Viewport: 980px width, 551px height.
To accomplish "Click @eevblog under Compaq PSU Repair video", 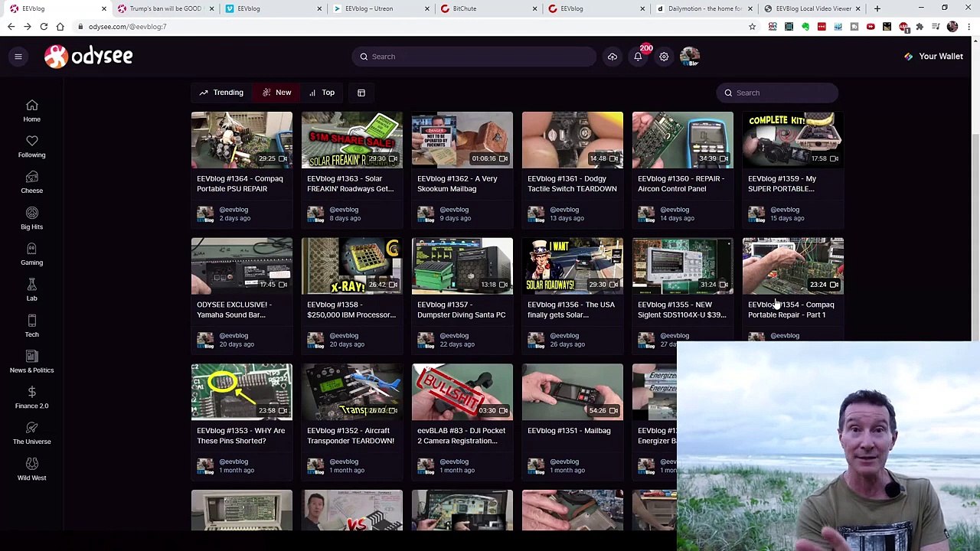I will [x=234, y=210].
